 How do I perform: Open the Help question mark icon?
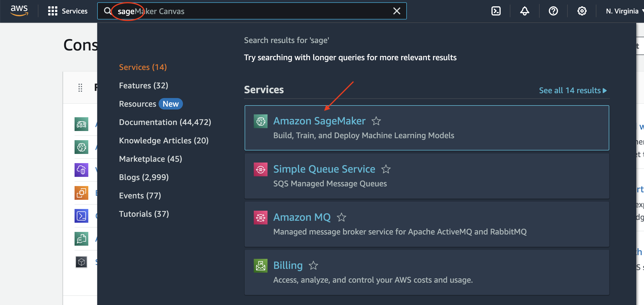[x=553, y=11]
